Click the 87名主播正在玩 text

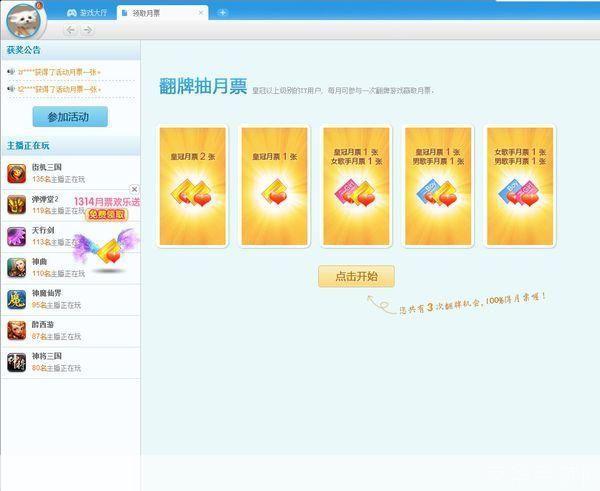(57, 337)
